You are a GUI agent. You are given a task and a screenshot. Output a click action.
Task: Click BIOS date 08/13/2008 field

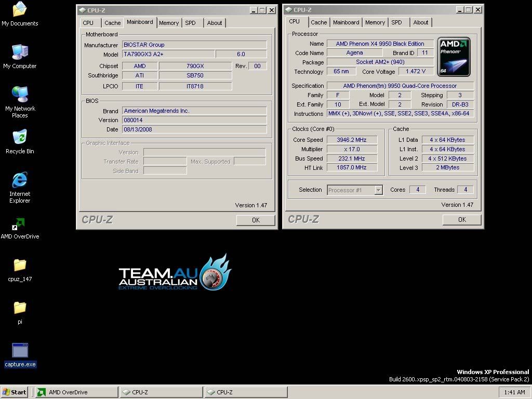coord(194,129)
